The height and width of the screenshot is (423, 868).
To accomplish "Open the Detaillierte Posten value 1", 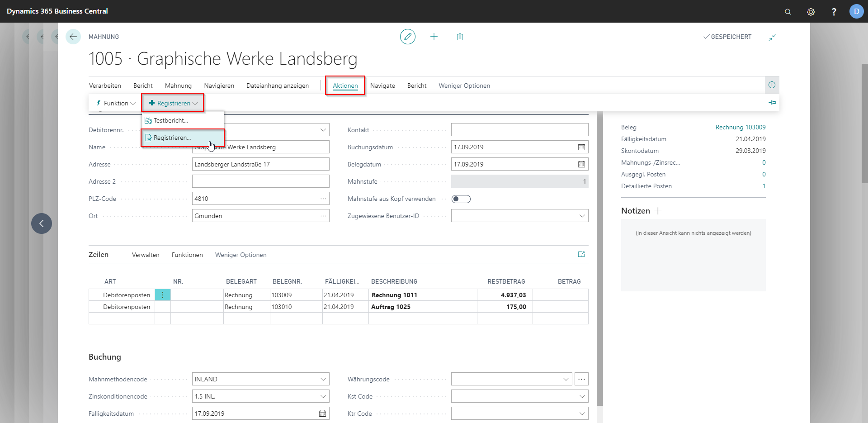I will click(x=764, y=186).
